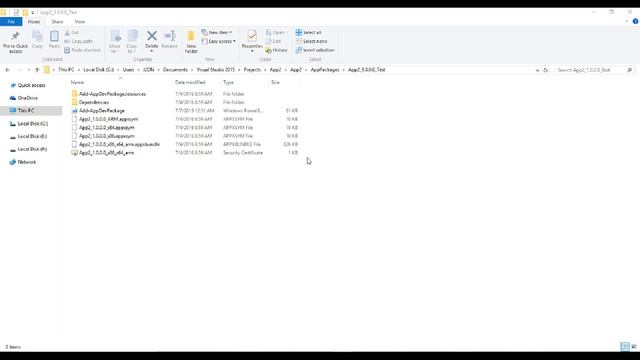Screen dimensions: 640x360
Task: Switch to large icons view in status bar
Action: pyautogui.click(x=634, y=347)
